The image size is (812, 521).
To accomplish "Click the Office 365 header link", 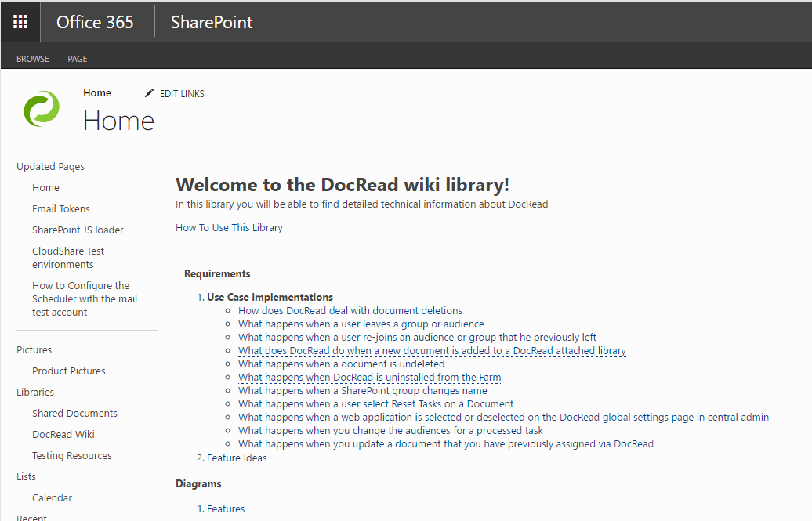I will point(95,22).
